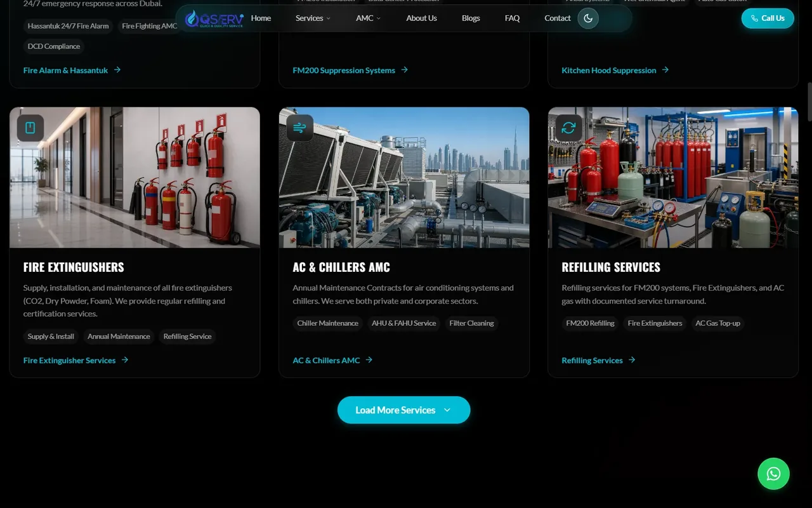Click the AC & Chillers wind badge icon

299,128
